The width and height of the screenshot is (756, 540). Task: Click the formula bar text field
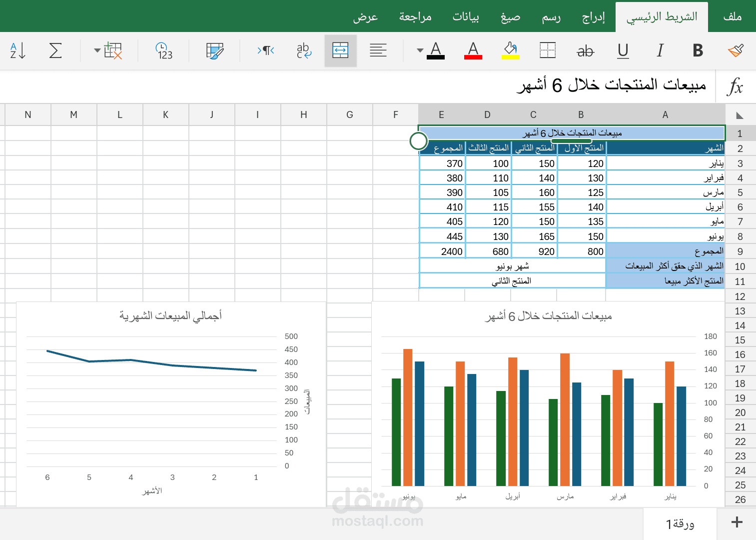pos(358,86)
